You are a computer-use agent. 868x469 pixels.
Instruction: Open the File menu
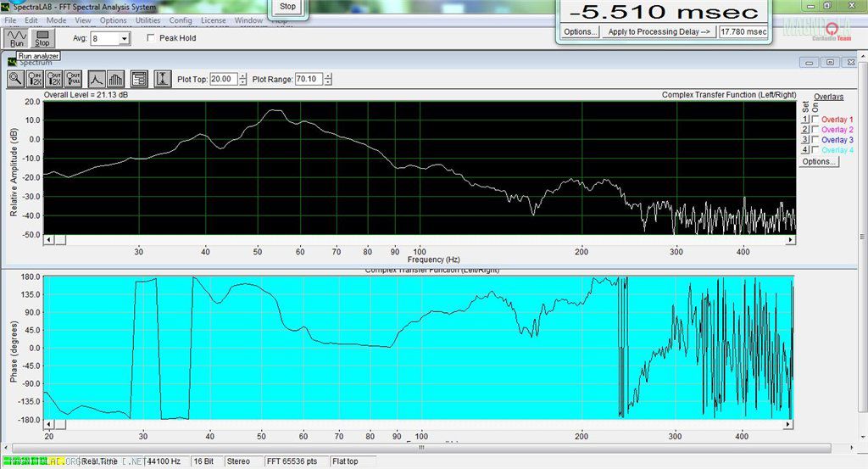click(10, 20)
